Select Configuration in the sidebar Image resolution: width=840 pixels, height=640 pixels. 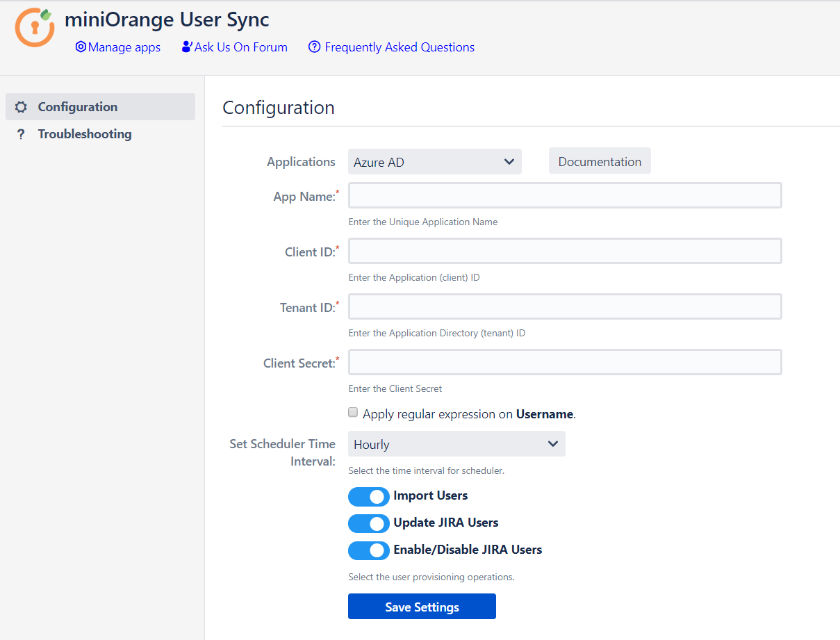point(100,107)
